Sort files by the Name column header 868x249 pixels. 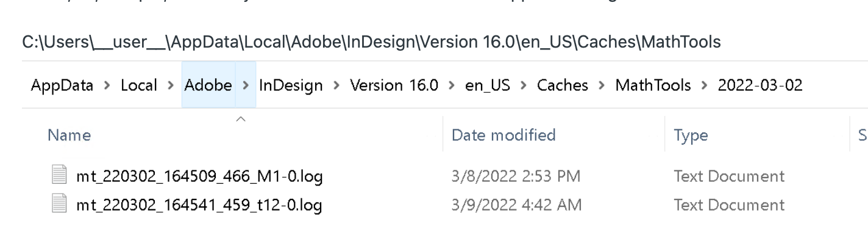click(232, 135)
